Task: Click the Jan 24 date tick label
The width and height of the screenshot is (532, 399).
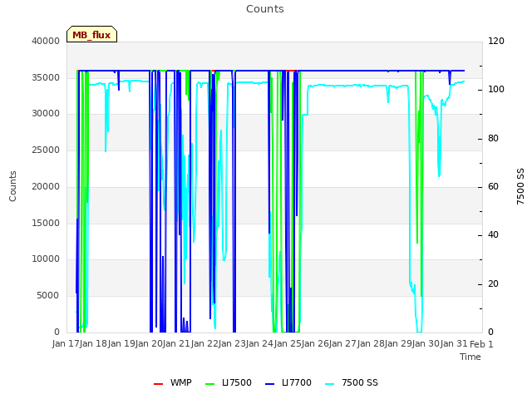Action: tap(260, 344)
